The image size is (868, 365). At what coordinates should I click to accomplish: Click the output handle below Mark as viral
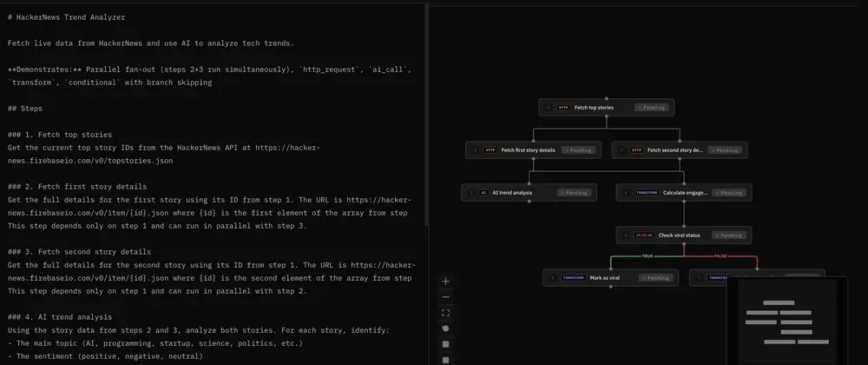tap(610, 286)
